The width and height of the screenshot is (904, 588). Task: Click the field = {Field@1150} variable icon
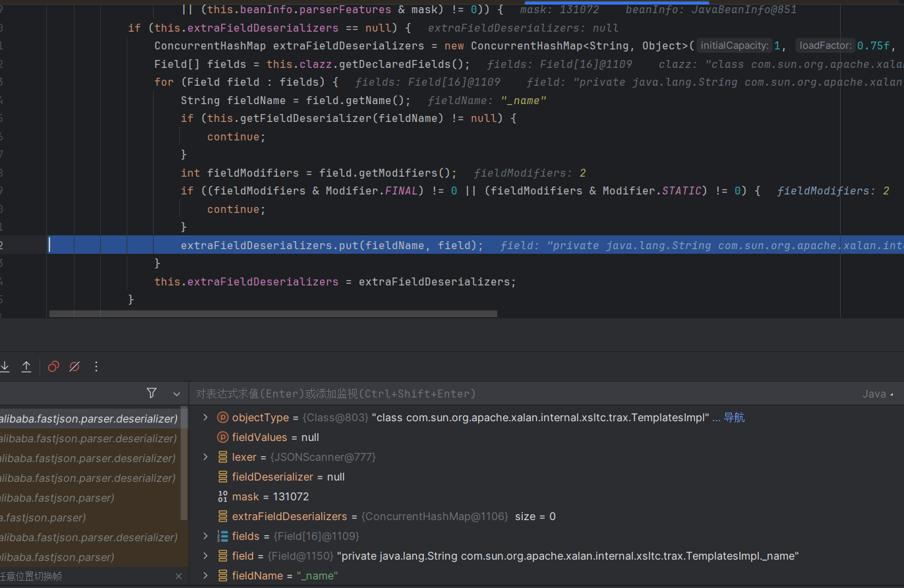[222, 556]
